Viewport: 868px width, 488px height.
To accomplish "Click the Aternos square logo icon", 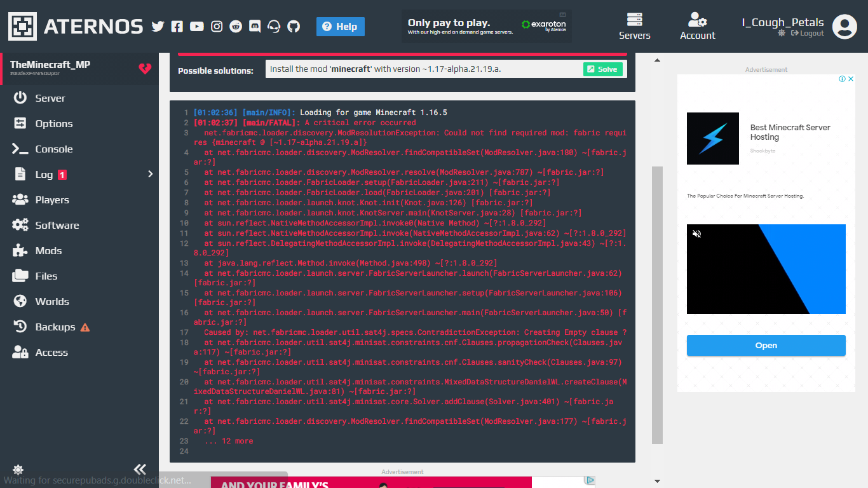I will point(22,26).
